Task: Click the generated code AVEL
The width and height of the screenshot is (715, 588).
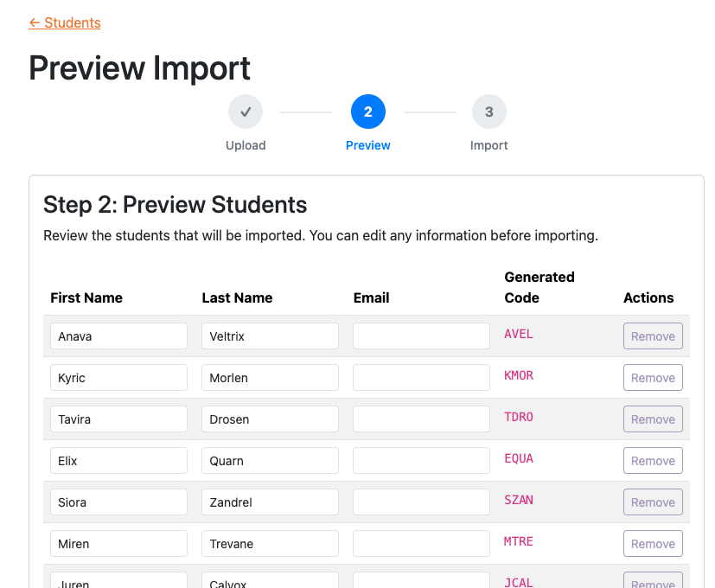Action: coord(518,334)
